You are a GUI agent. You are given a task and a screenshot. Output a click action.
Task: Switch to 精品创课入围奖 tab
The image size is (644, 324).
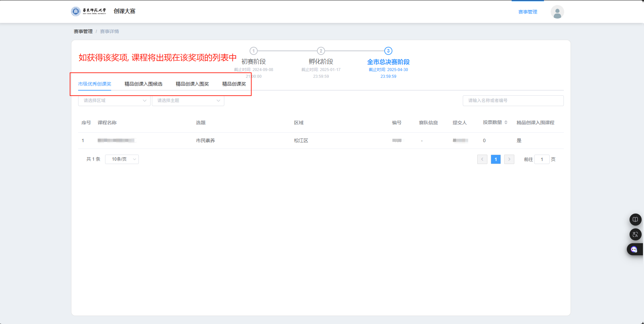tap(192, 84)
